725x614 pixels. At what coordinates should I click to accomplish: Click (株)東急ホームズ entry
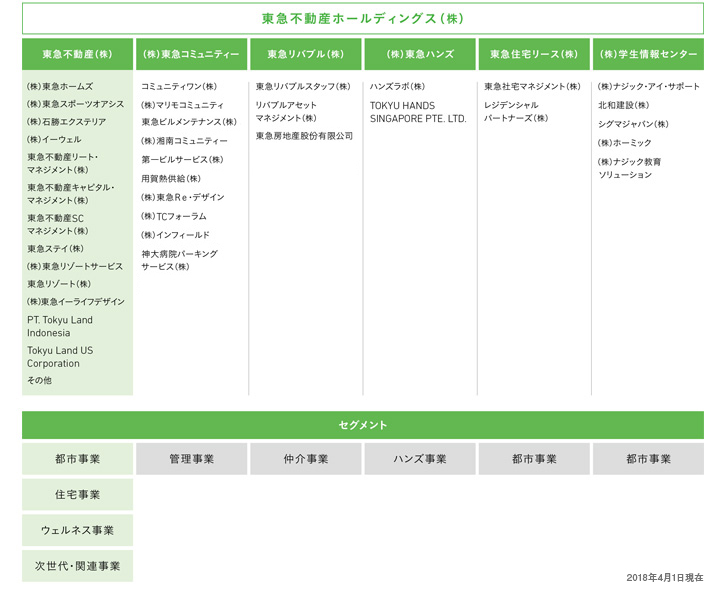[60, 86]
